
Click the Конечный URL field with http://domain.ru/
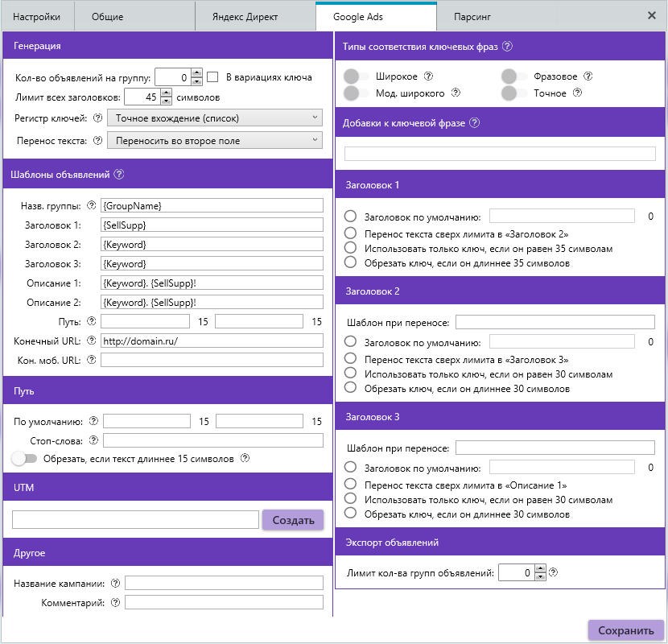pos(212,341)
